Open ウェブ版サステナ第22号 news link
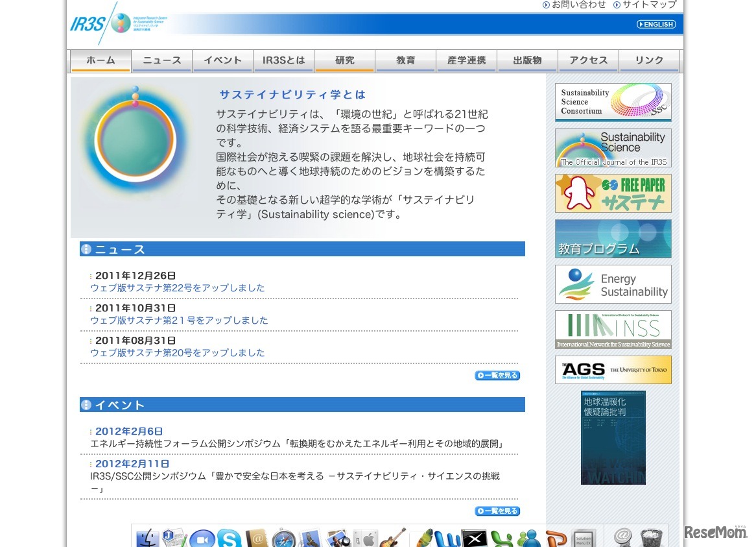 tap(177, 287)
